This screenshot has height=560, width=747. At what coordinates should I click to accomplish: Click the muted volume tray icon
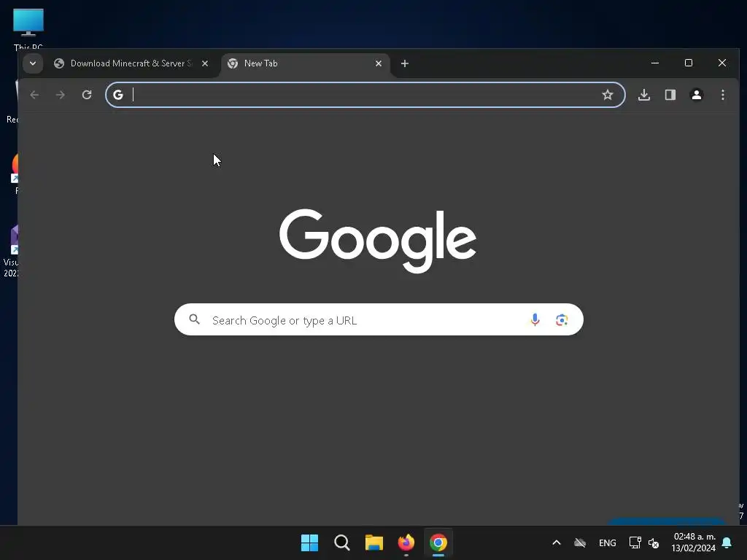tap(654, 542)
